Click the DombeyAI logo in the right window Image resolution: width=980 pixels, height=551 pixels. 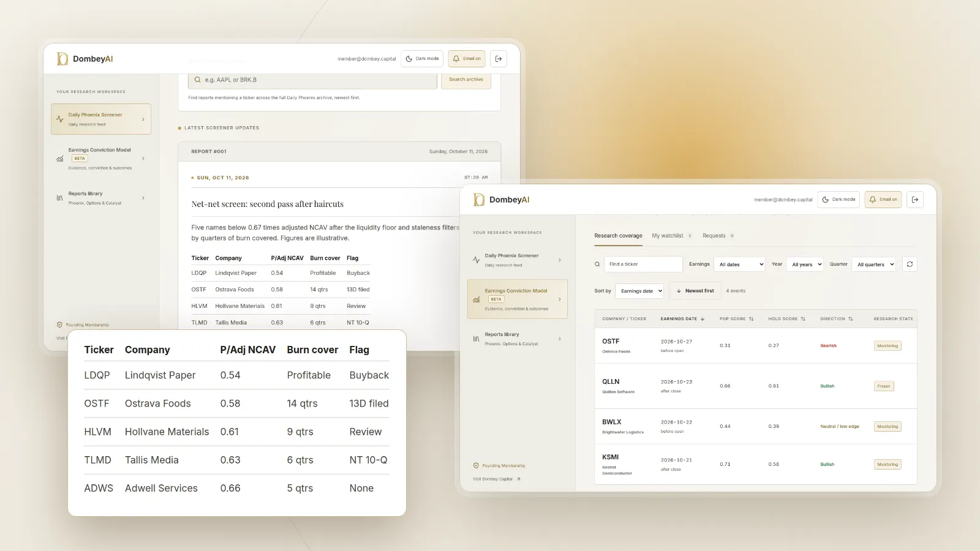click(x=501, y=200)
